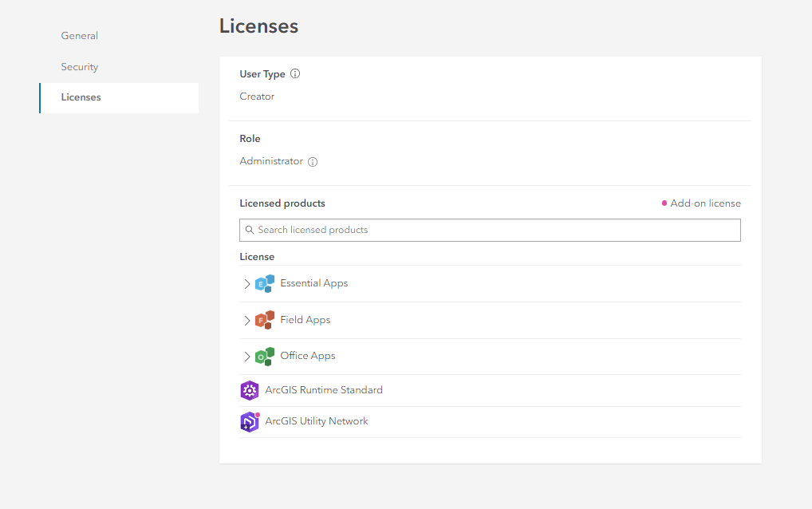Viewport: 812px width, 509px height.
Task: Click the search licensed products field
Action: click(x=490, y=230)
